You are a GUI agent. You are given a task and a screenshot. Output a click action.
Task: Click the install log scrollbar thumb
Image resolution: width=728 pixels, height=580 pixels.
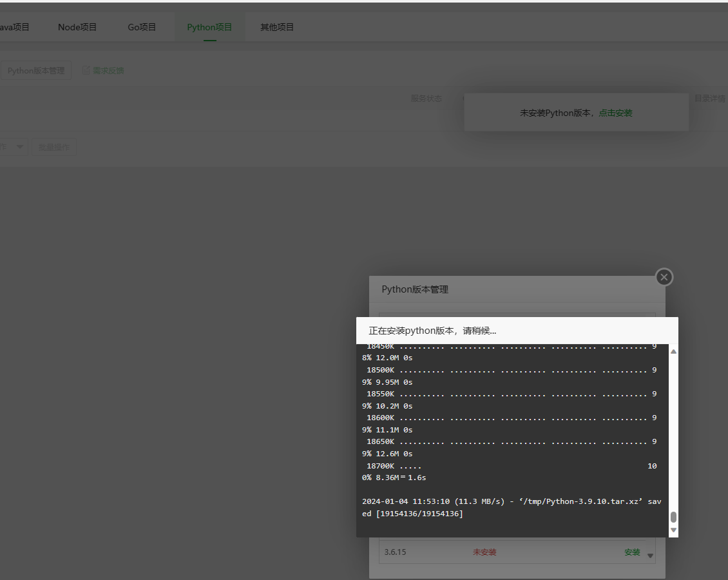(673, 517)
